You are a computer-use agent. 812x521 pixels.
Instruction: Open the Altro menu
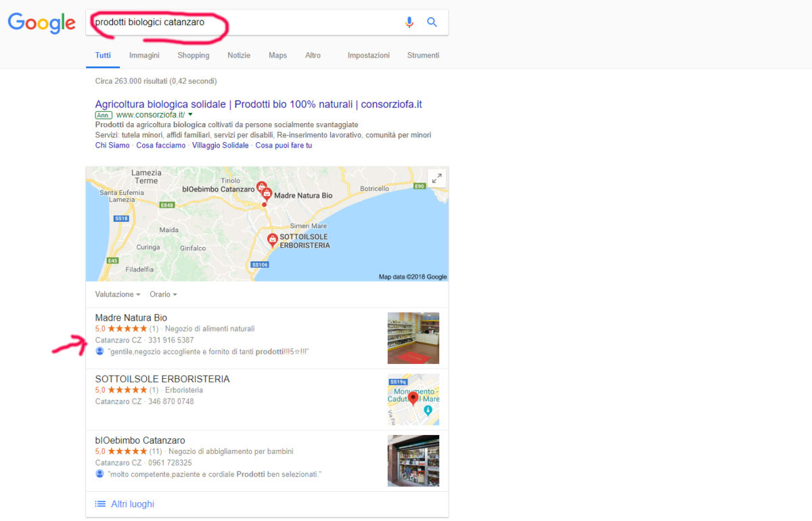tap(313, 55)
